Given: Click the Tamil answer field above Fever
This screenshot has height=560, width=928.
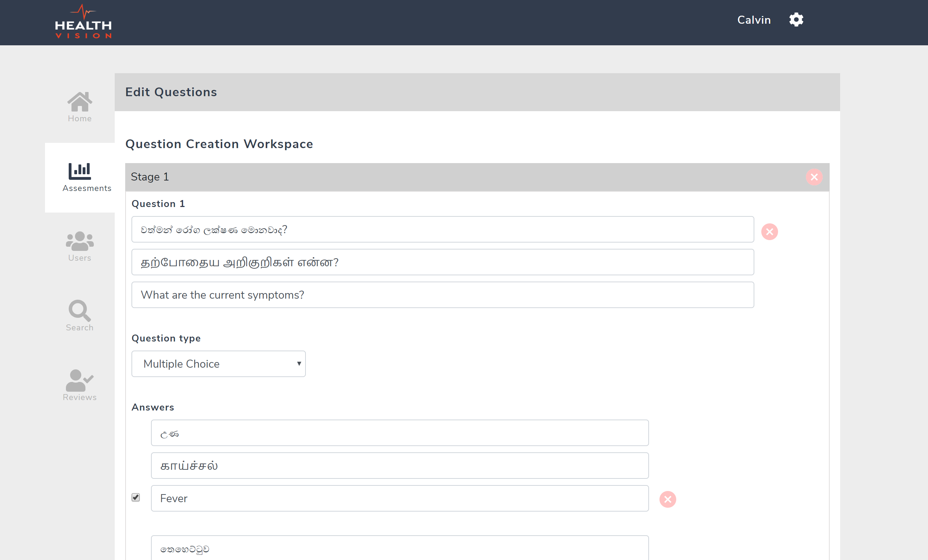Looking at the screenshot, I should 400,466.
